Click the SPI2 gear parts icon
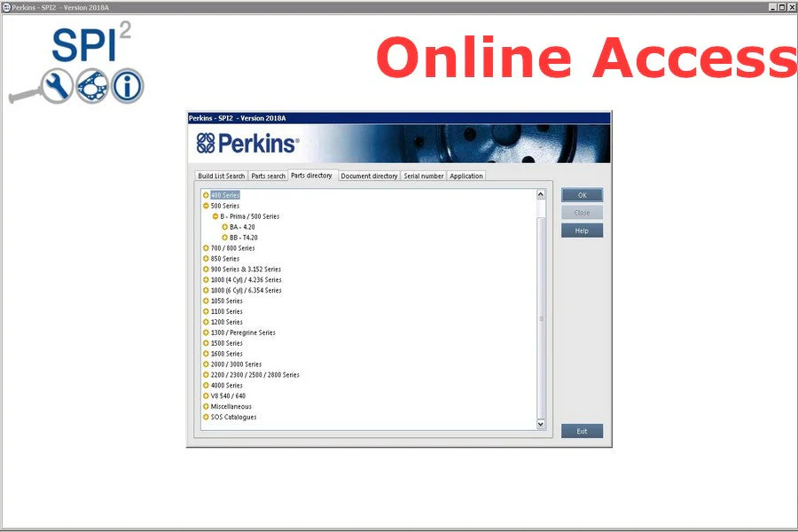798x532 pixels. (91, 87)
